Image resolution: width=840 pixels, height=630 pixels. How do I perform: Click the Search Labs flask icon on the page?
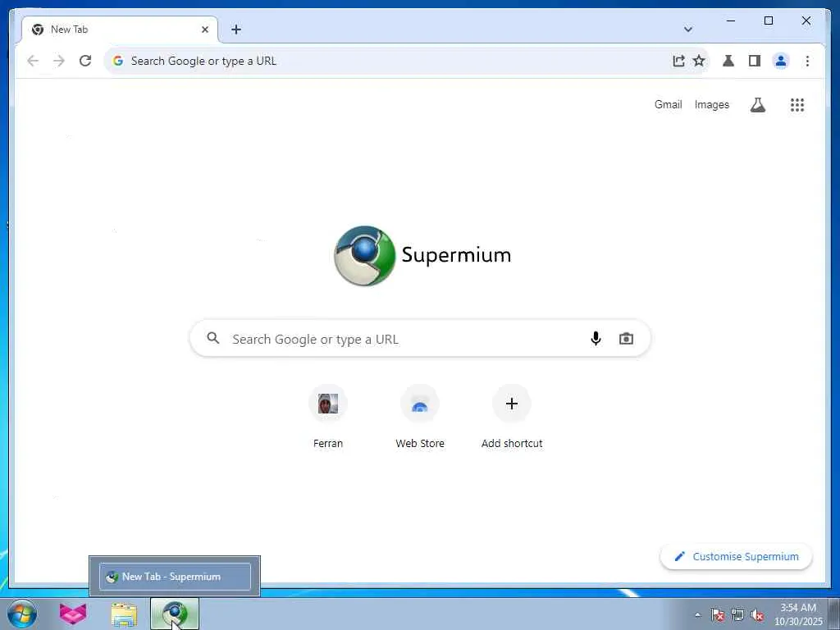757,105
